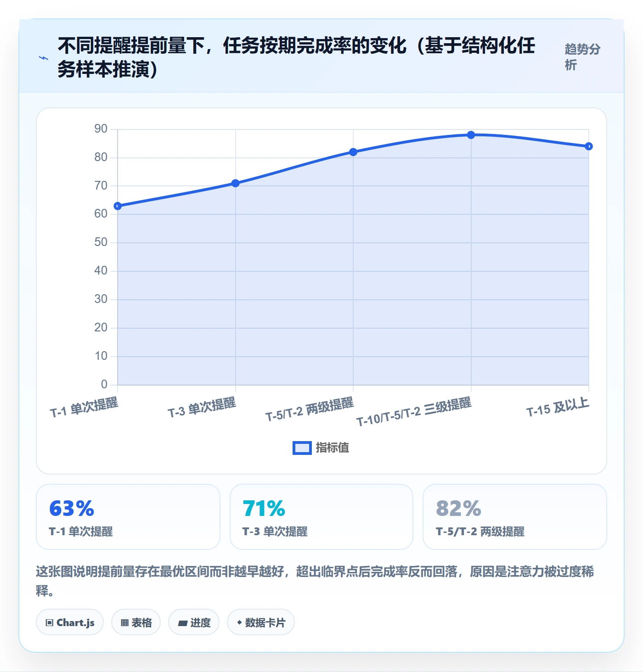Select the T-3 单次提醒 data point on chart
The width and height of the screenshot is (643, 672).
235,183
